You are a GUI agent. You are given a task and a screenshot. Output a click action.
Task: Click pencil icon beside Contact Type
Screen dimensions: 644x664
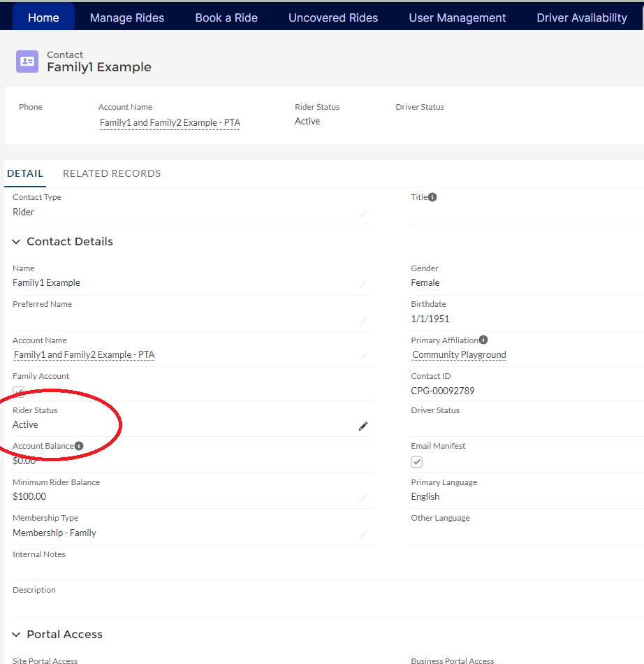coord(363,214)
